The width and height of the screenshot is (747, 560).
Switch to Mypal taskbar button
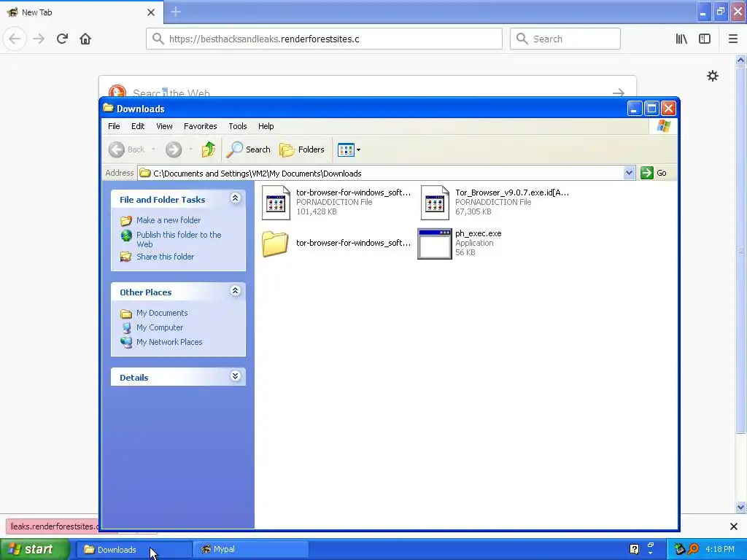point(251,550)
